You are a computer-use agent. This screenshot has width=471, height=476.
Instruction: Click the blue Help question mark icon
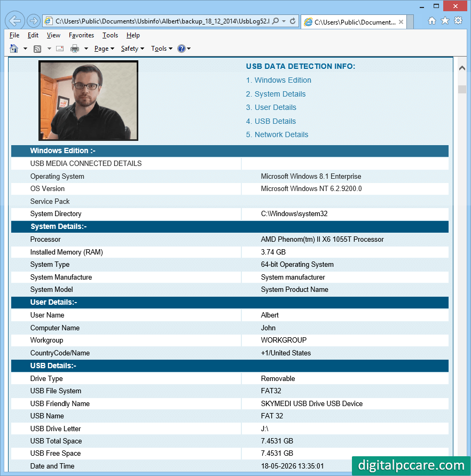tap(182, 49)
